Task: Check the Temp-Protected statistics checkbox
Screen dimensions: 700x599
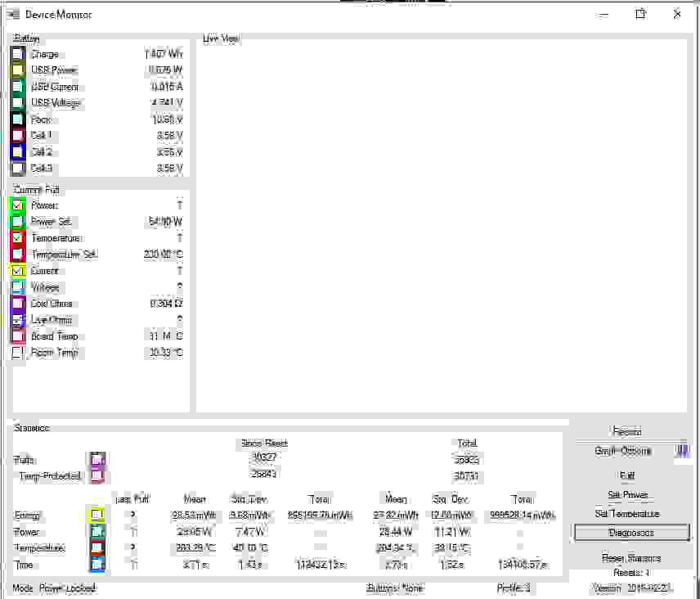Action: [97, 475]
